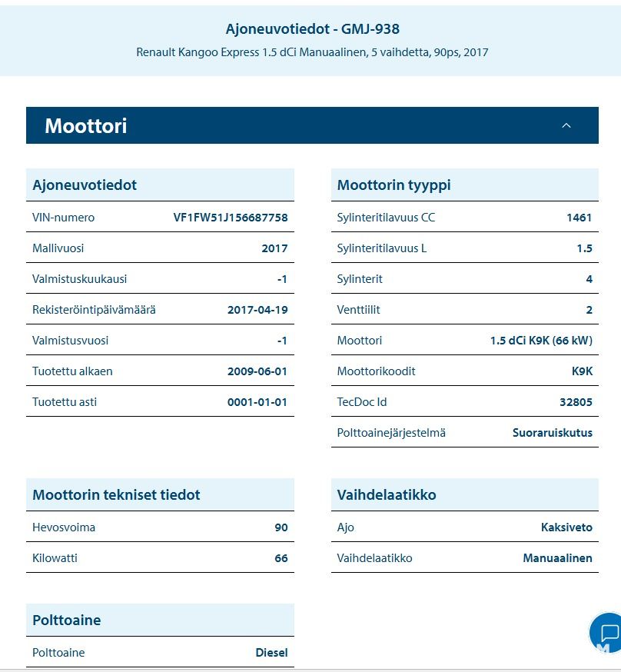Click the Suoraruiskutus fuel system value
The width and height of the screenshot is (621, 672).
click(x=552, y=433)
